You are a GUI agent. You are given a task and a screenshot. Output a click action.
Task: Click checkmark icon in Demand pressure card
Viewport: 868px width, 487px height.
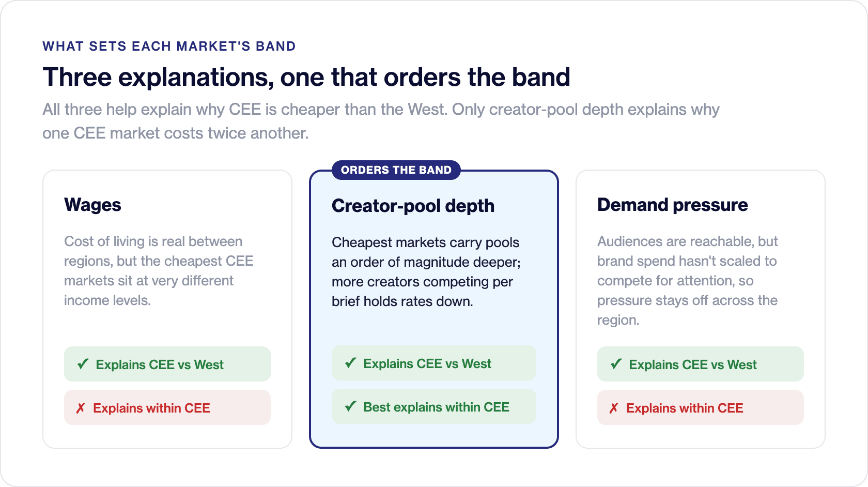(616, 364)
